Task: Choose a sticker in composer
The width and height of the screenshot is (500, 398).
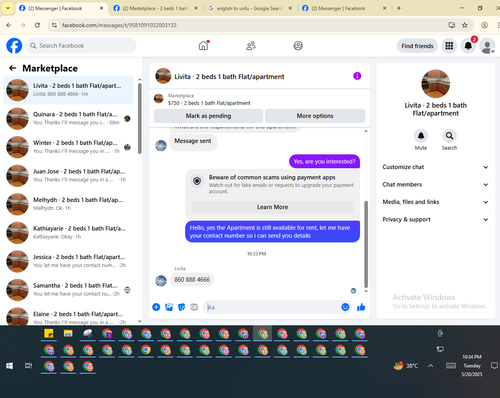Action: click(x=181, y=307)
